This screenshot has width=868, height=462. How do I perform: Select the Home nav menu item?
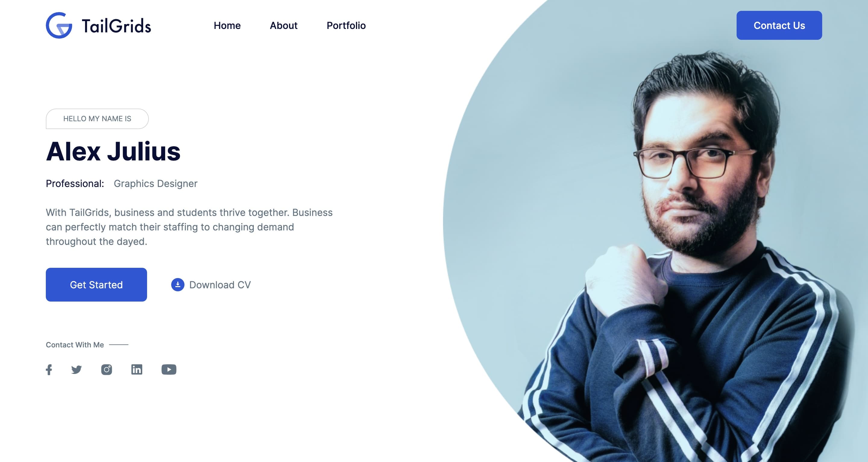coord(226,25)
